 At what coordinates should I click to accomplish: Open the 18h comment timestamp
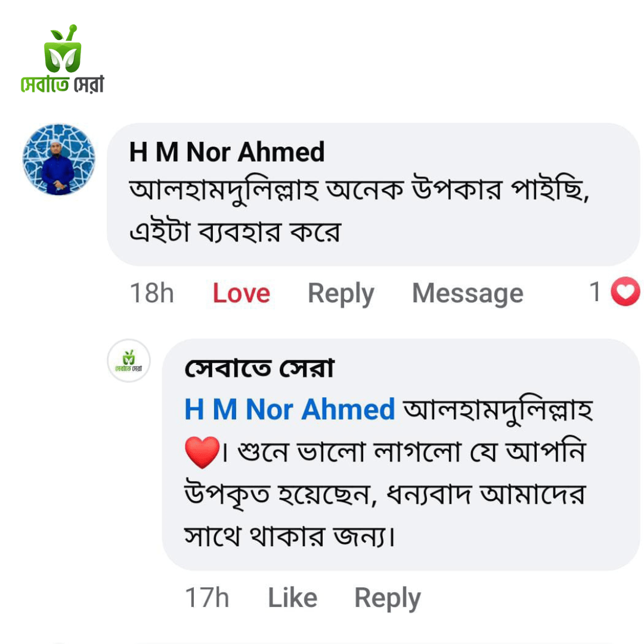coord(151,293)
